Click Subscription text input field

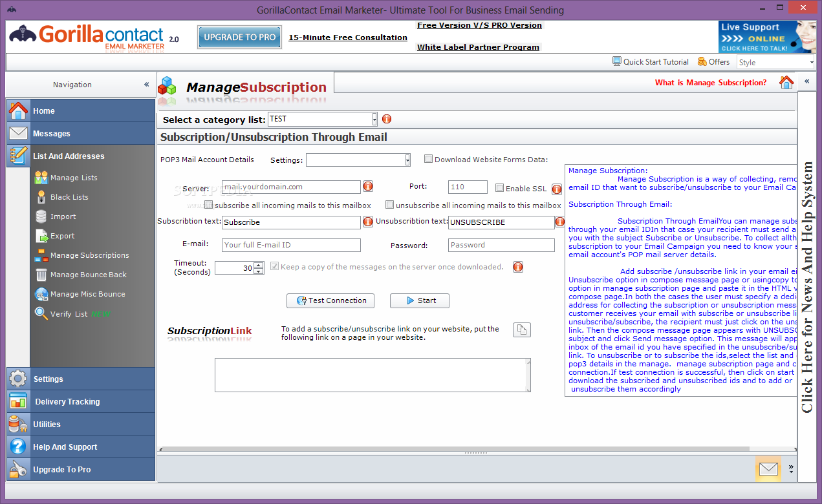coord(291,222)
